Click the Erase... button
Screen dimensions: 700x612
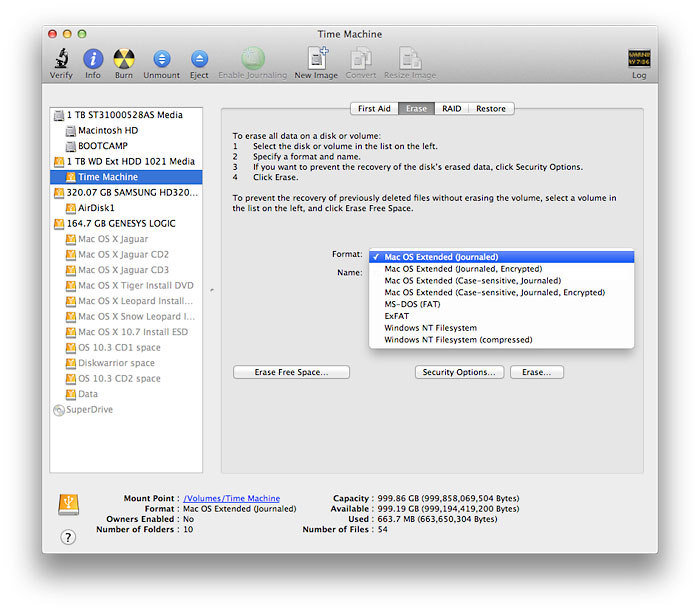[537, 372]
